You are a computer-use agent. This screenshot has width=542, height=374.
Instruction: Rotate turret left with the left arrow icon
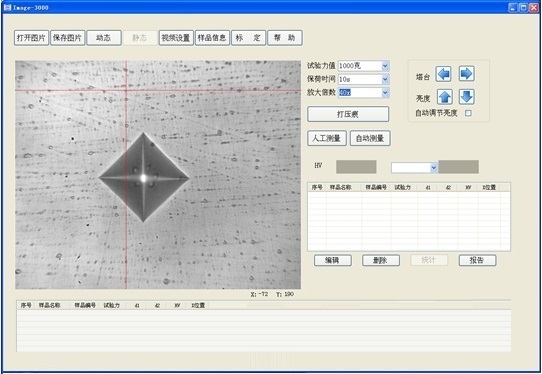pyautogui.click(x=443, y=74)
